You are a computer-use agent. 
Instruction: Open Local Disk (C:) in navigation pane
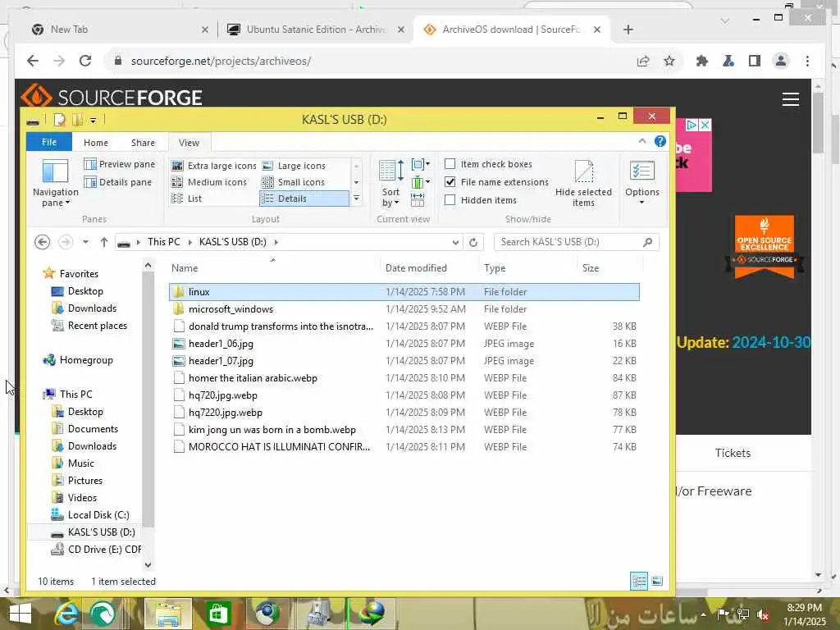tap(90, 515)
